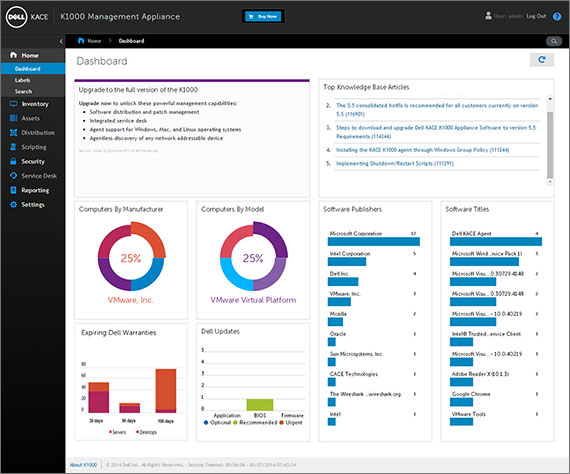Click the Google Chrome software title
The width and height of the screenshot is (570, 474).
[x=471, y=394]
